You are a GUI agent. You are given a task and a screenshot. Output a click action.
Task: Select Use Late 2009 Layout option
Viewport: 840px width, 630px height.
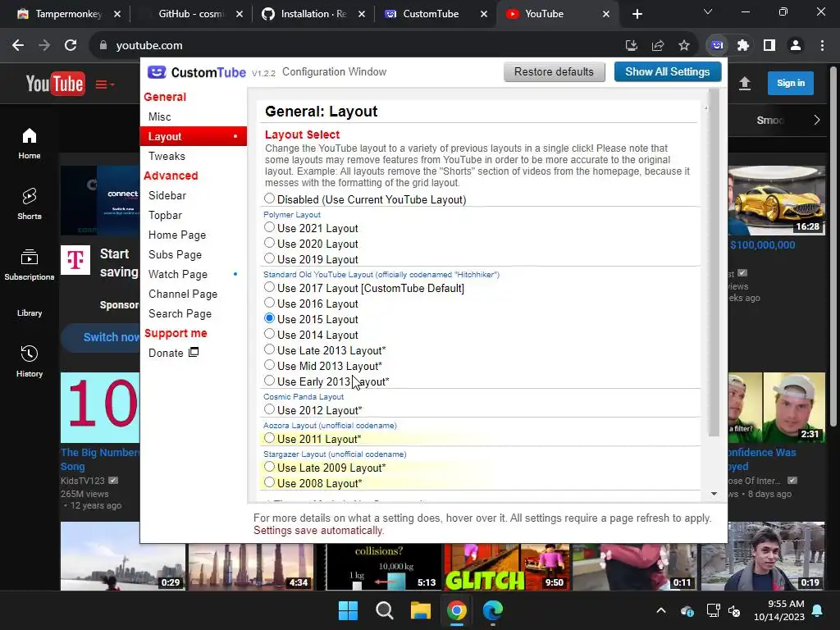(x=269, y=467)
